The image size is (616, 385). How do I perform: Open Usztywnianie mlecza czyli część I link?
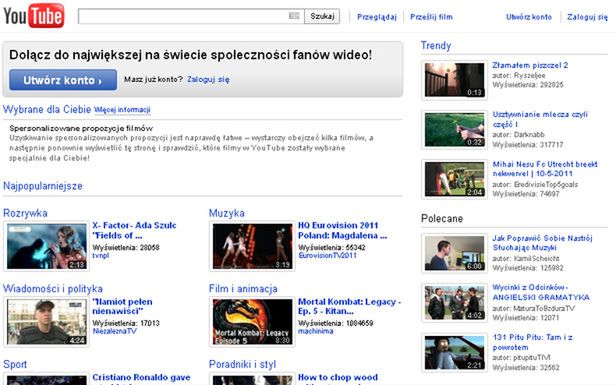540,119
